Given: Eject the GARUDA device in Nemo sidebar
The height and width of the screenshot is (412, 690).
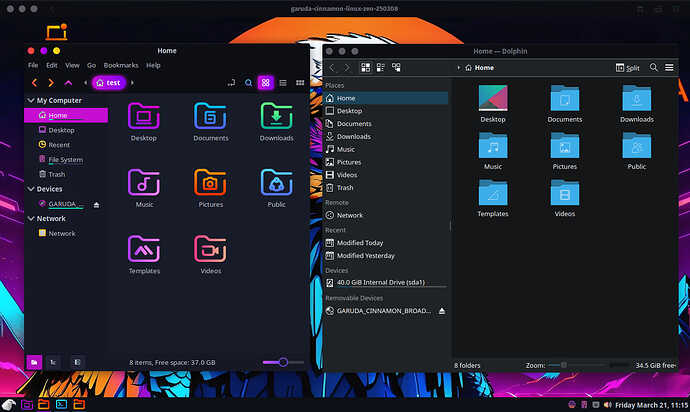Looking at the screenshot, I should pos(96,205).
